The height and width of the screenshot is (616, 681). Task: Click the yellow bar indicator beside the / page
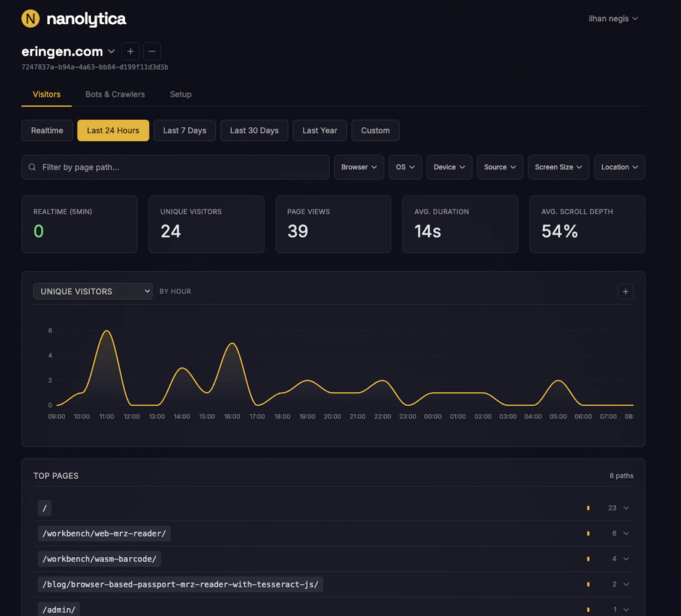click(588, 508)
